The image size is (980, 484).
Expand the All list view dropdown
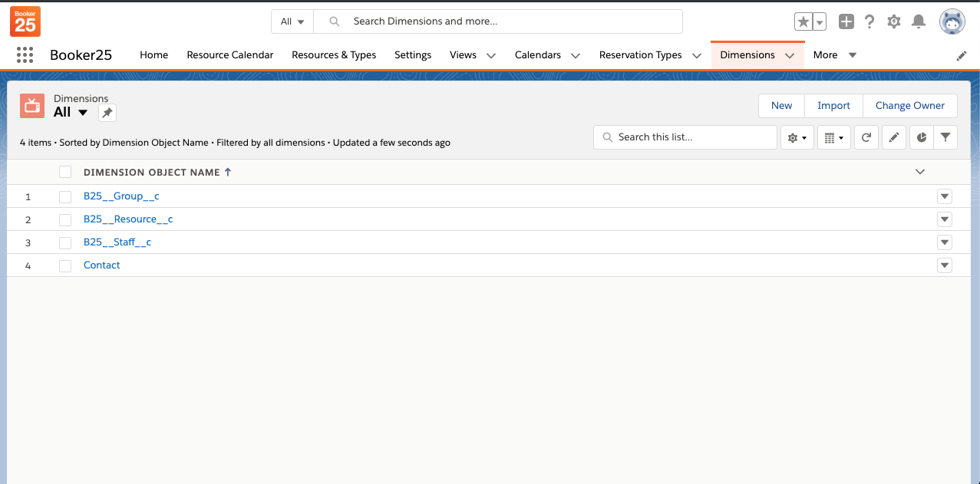[x=83, y=113]
